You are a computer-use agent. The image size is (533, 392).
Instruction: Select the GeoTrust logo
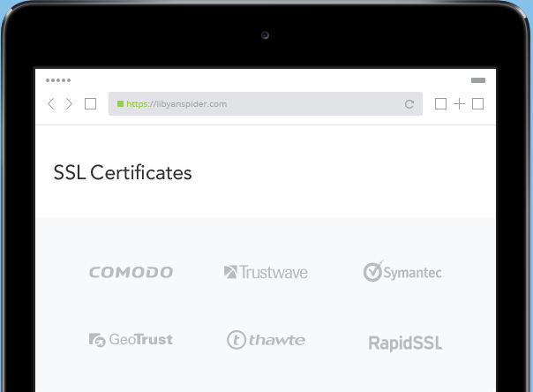point(131,340)
